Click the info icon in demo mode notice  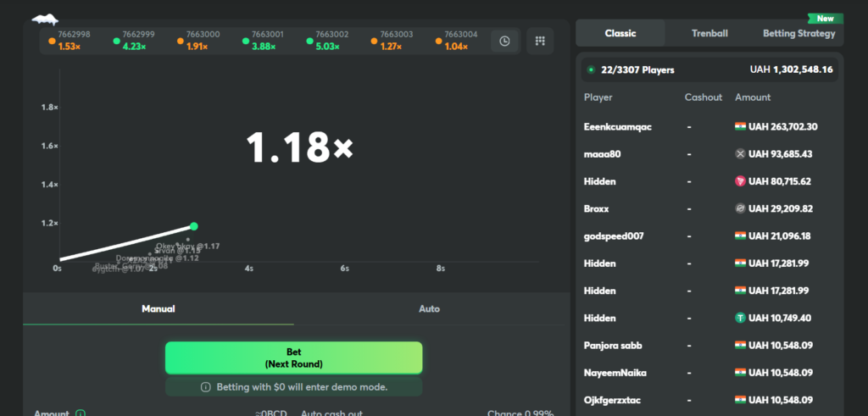tap(206, 387)
